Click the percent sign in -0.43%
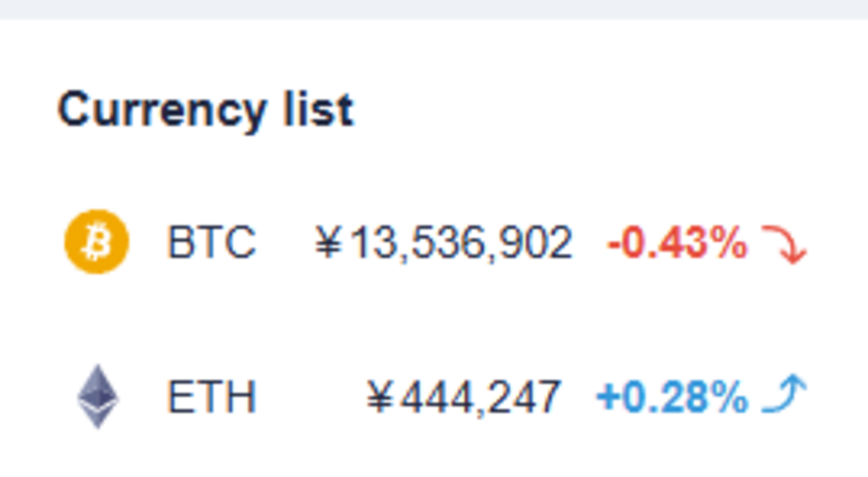This screenshot has height=477, width=868. point(729,244)
